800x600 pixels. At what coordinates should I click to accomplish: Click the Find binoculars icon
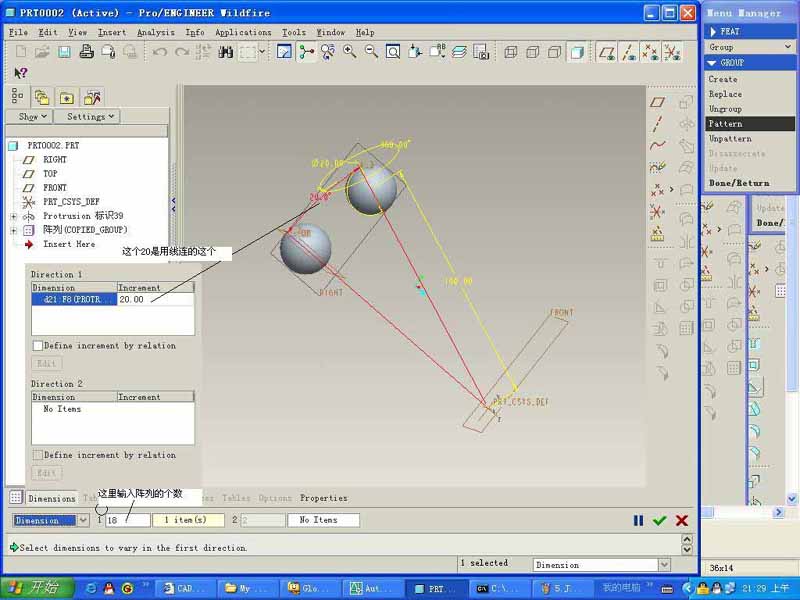tap(226, 52)
